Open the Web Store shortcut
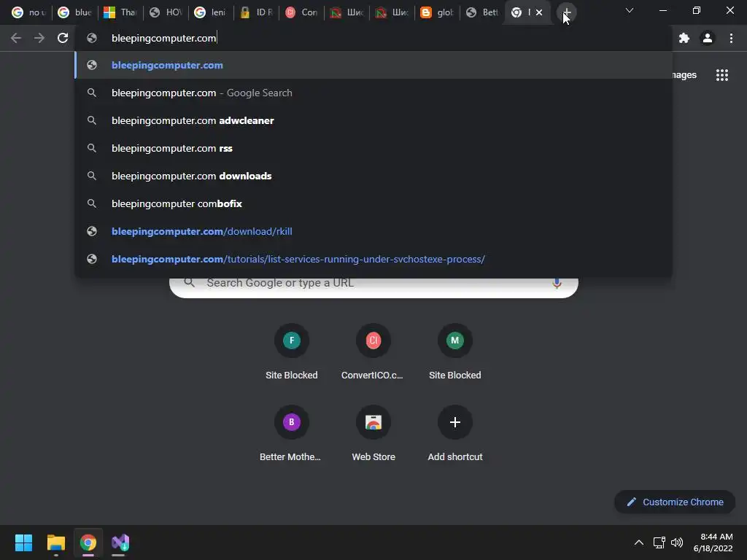 (x=373, y=435)
